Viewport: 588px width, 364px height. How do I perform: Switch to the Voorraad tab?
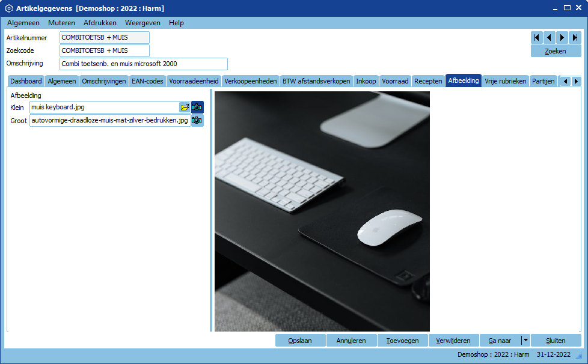coord(395,81)
